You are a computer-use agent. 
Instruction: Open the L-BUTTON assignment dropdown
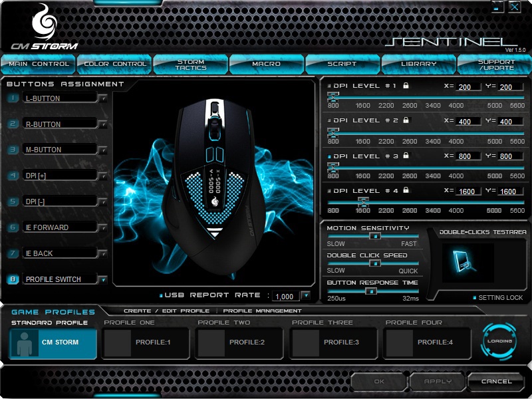(103, 98)
